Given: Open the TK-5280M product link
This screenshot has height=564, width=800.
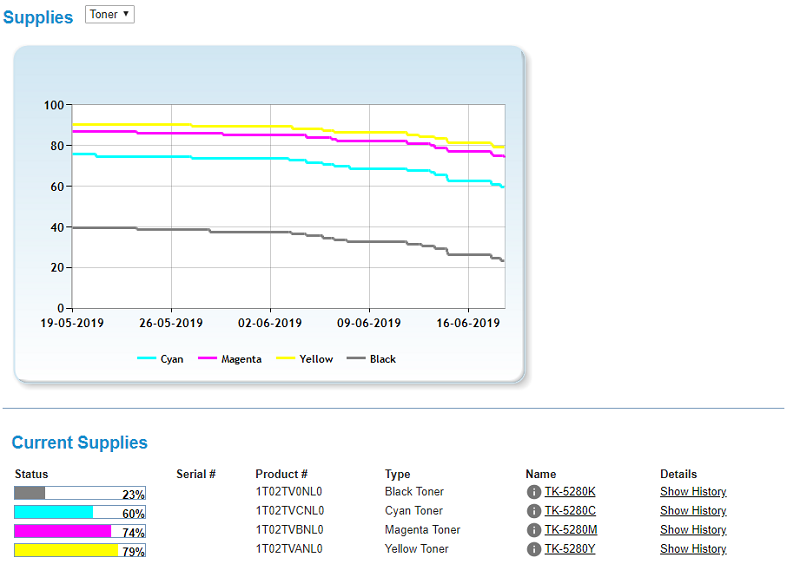Looking at the screenshot, I should (571, 530).
